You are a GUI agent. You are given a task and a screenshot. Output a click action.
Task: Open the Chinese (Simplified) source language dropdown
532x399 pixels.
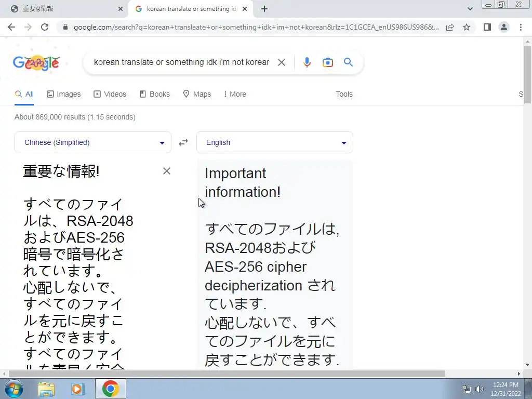[x=93, y=142]
